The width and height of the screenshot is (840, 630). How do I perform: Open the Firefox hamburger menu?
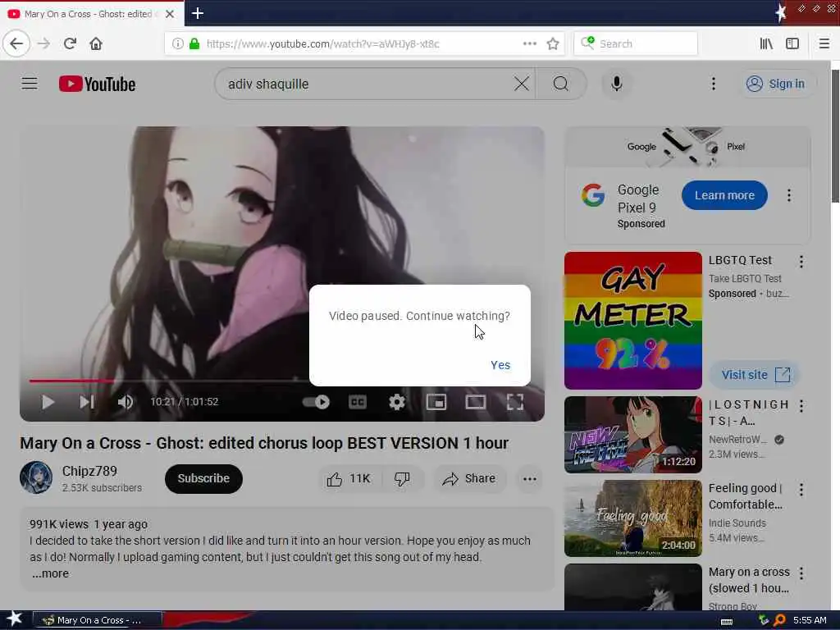[x=824, y=43]
